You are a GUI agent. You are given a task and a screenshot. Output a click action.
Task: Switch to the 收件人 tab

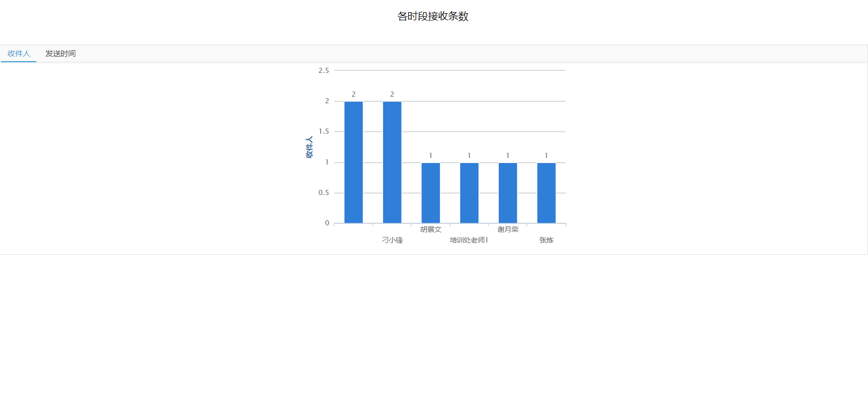(19, 54)
